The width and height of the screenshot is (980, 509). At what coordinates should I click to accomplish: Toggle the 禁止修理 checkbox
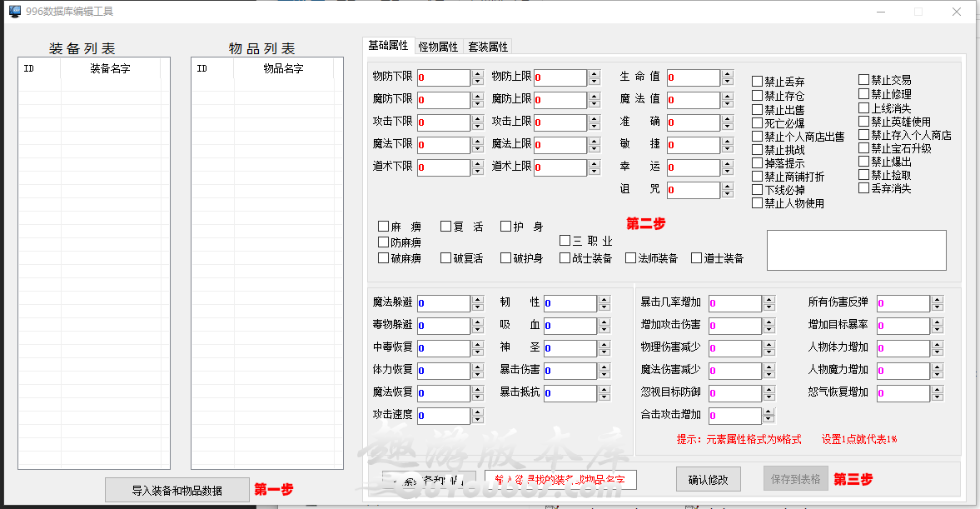click(863, 93)
